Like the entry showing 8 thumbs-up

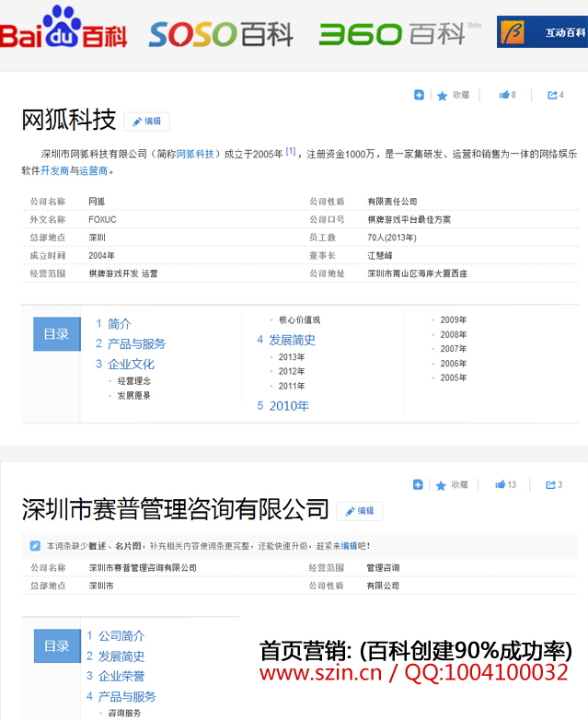pyautogui.click(x=507, y=95)
